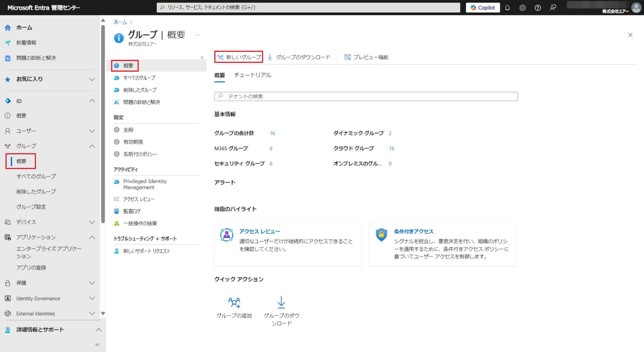Click the total groups count link
The width and height of the screenshot is (644, 352).
click(272, 133)
